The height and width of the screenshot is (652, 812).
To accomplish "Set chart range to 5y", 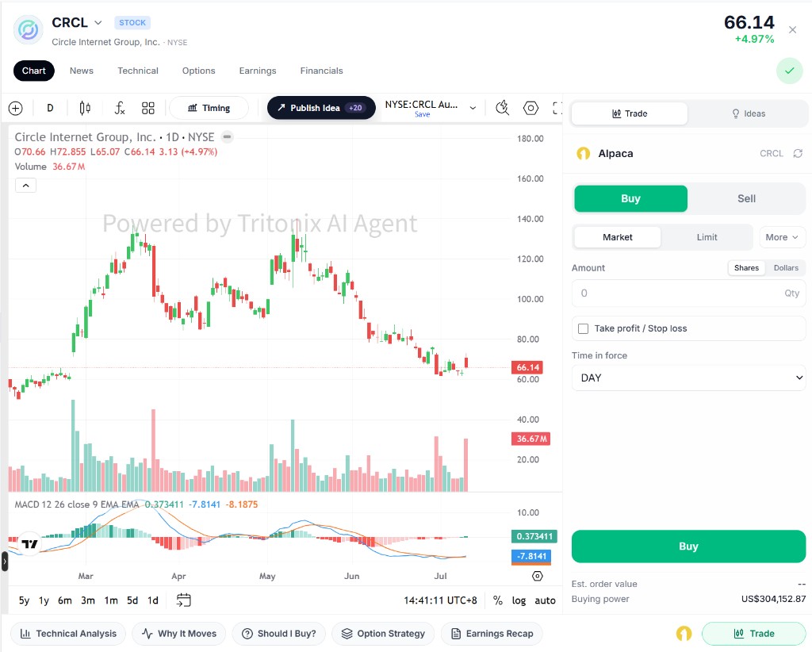I will pyautogui.click(x=24, y=600).
